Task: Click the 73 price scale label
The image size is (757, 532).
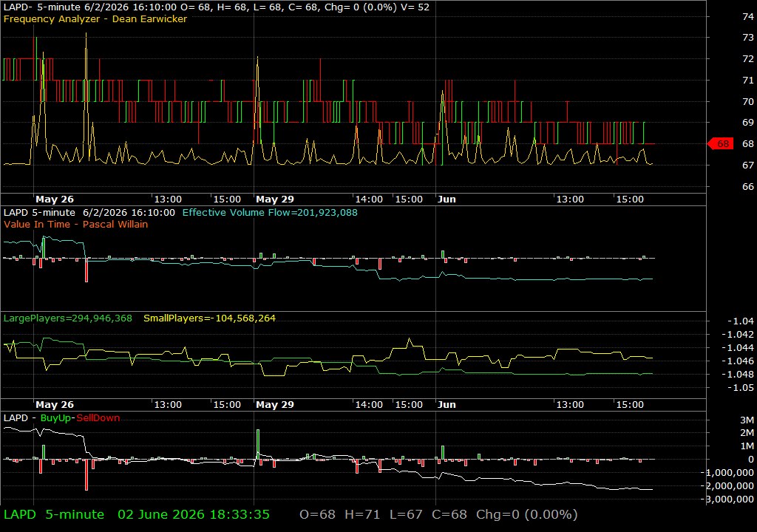Action: tap(748, 37)
